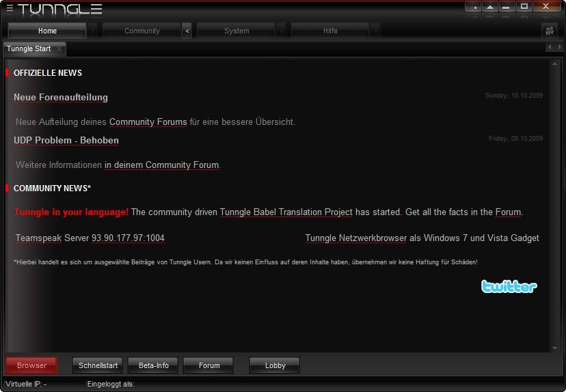This screenshot has width=566, height=392.
Task: Follow the 'in deinem Community Forum' link
Action: coord(162,165)
